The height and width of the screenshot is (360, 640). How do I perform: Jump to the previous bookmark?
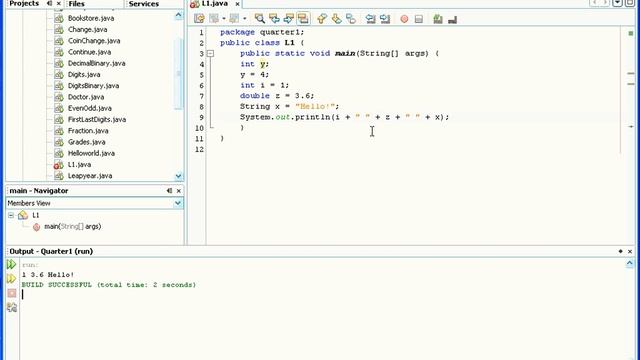click(322, 18)
